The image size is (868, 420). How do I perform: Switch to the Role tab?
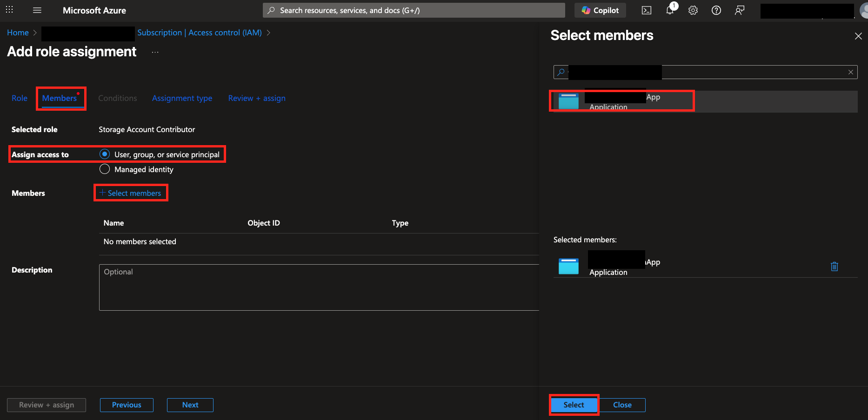(20, 98)
